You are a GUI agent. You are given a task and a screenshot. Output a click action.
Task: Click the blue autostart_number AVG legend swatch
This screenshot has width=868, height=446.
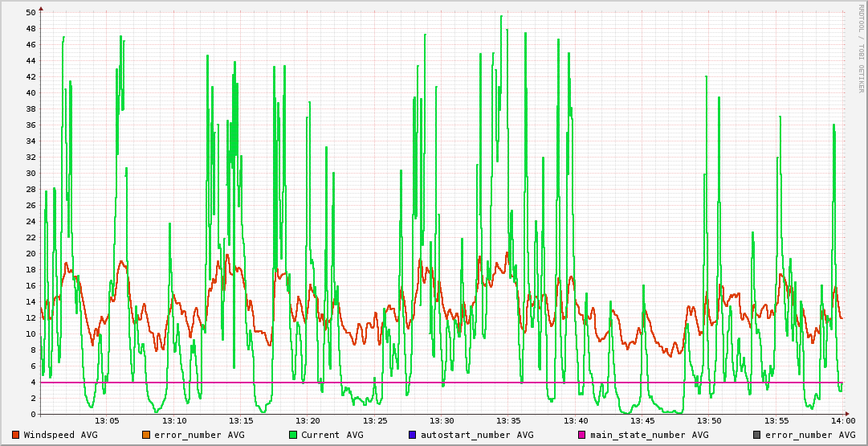pos(413,435)
